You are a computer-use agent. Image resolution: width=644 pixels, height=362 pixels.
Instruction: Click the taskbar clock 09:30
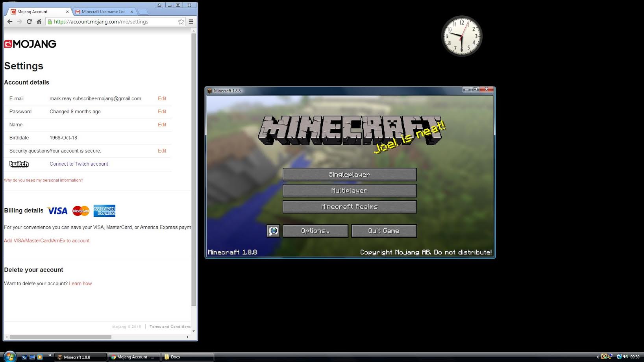[x=635, y=357]
